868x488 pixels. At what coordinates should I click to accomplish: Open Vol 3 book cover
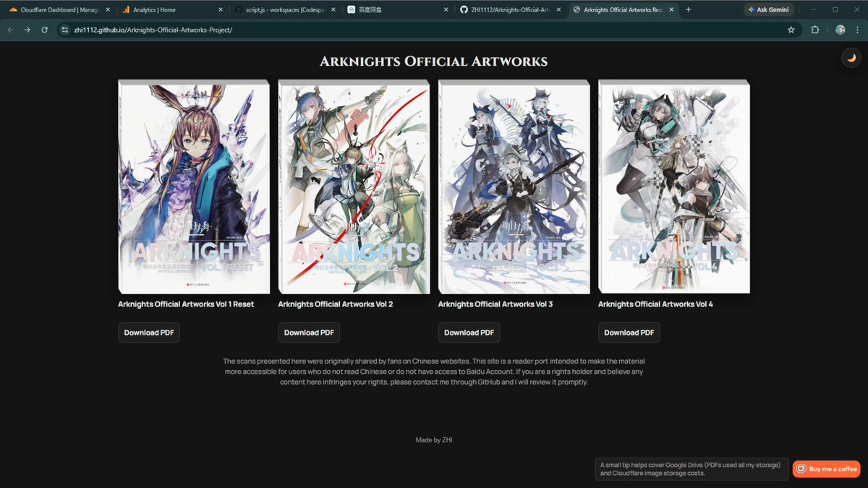[514, 187]
